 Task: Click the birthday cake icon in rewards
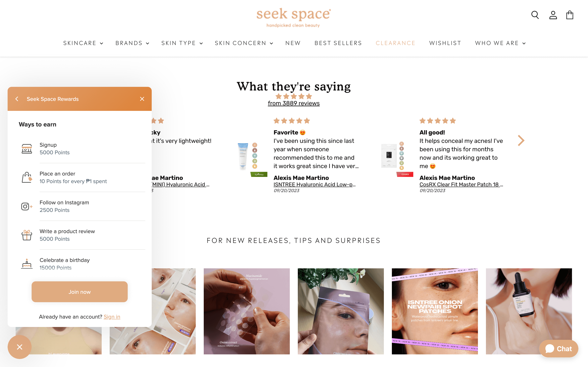(x=26, y=263)
